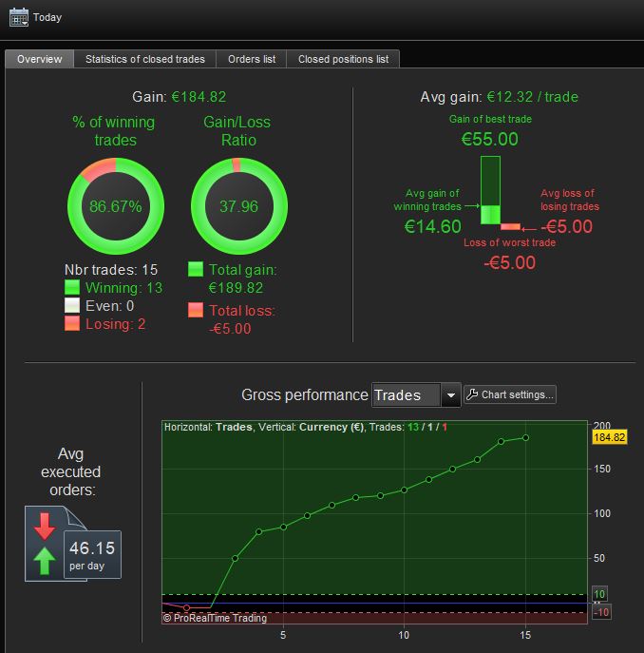Select the last data point on performance chart
The image size is (644, 653).
pyautogui.click(x=526, y=437)
